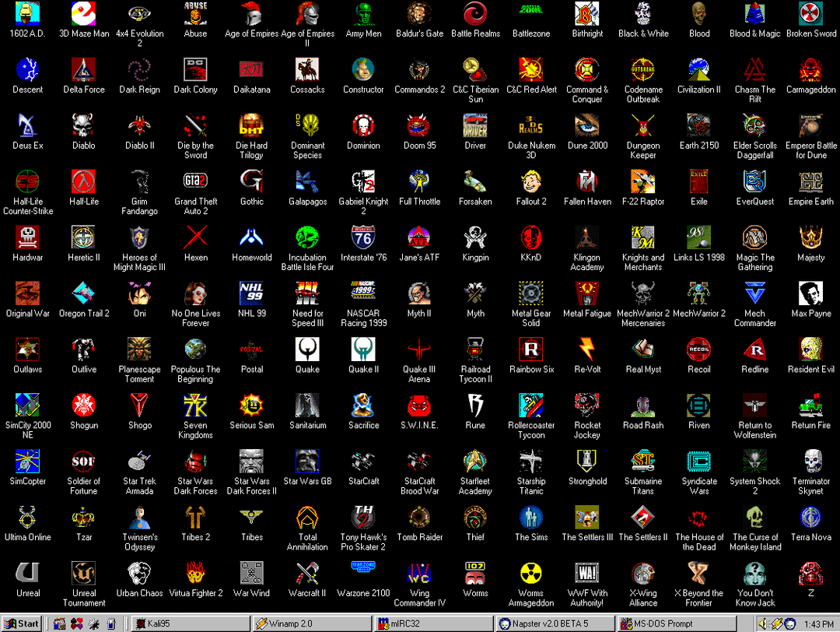This screenshot has width=840, height=632.
Task: Select the EverQuest icon
Action: click(754, 181)
